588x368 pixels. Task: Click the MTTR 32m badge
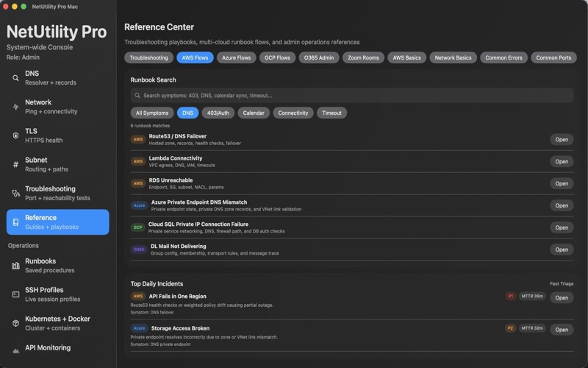click(531, 328)
